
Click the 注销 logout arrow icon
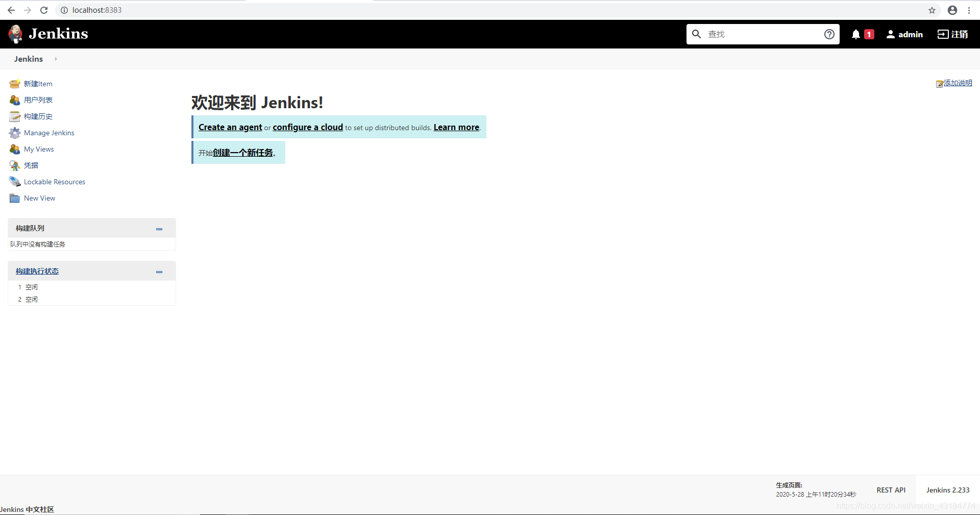tap(943, 34)
